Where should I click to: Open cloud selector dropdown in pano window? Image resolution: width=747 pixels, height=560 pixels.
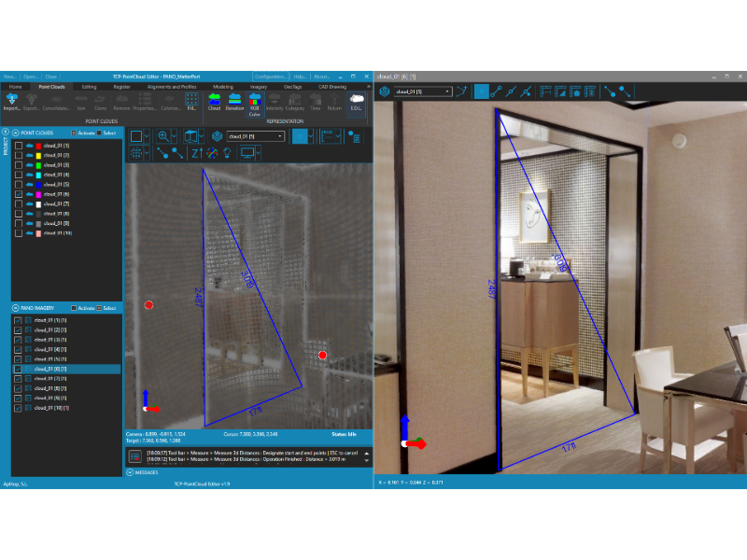pyautogui.click(x=423, y=91)
